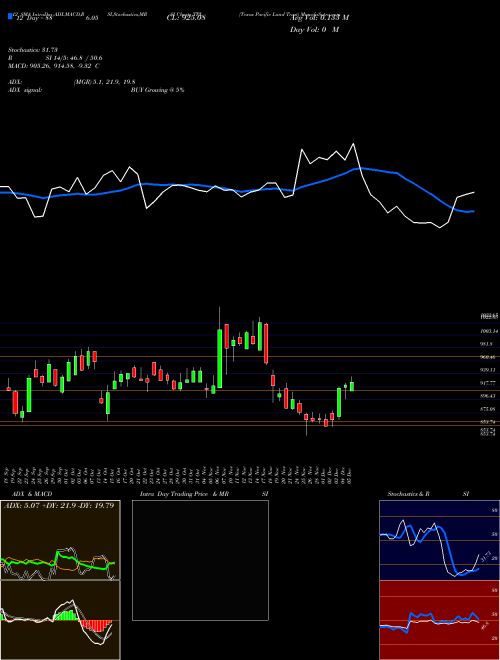
Task: Open the blue stochastics chart panel
Action: 439,540
